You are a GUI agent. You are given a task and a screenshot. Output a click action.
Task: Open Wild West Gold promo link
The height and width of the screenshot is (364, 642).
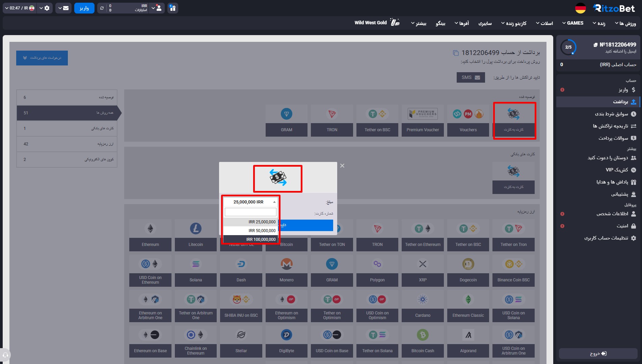click(x=377, y=23)
